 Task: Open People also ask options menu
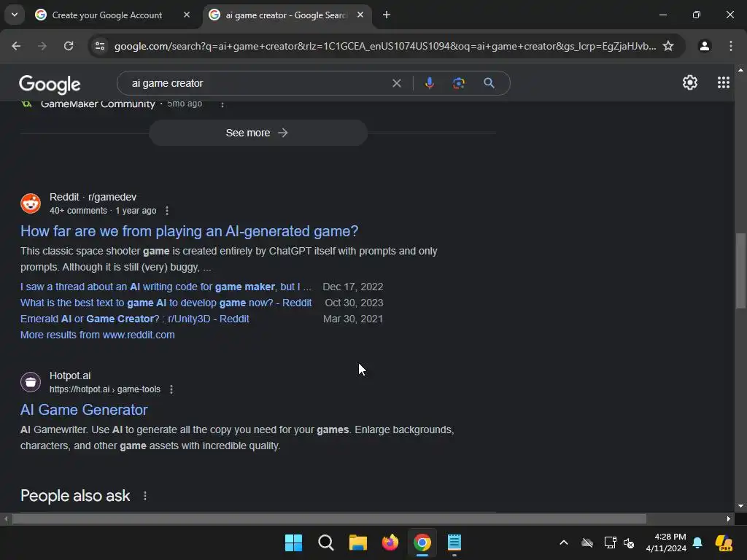(x=145, y=496)
